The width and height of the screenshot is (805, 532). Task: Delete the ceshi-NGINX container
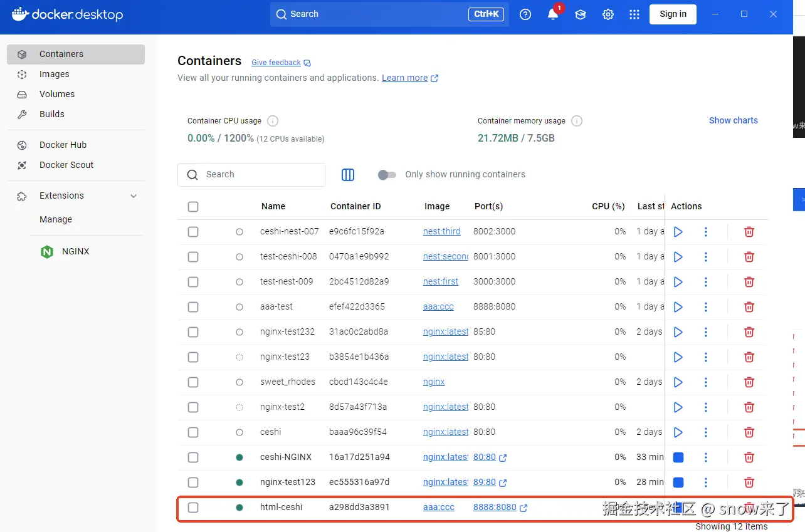point(749,457)
